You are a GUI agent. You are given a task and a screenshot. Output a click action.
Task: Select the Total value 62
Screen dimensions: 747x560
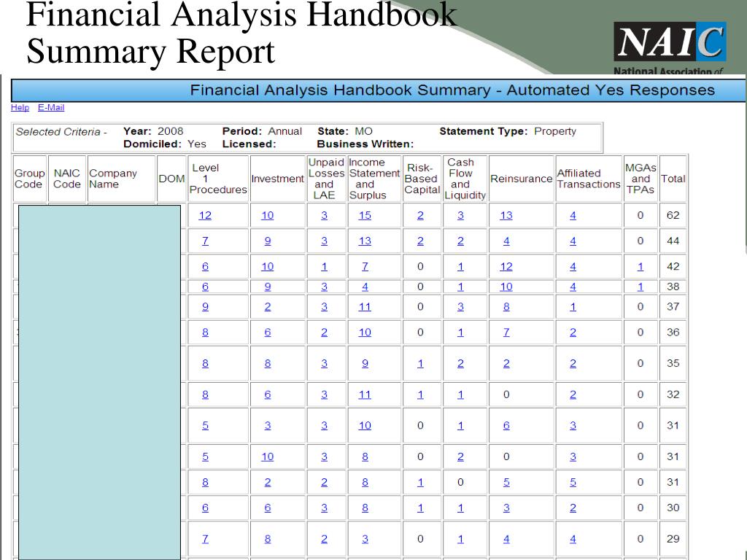(673, 215)
